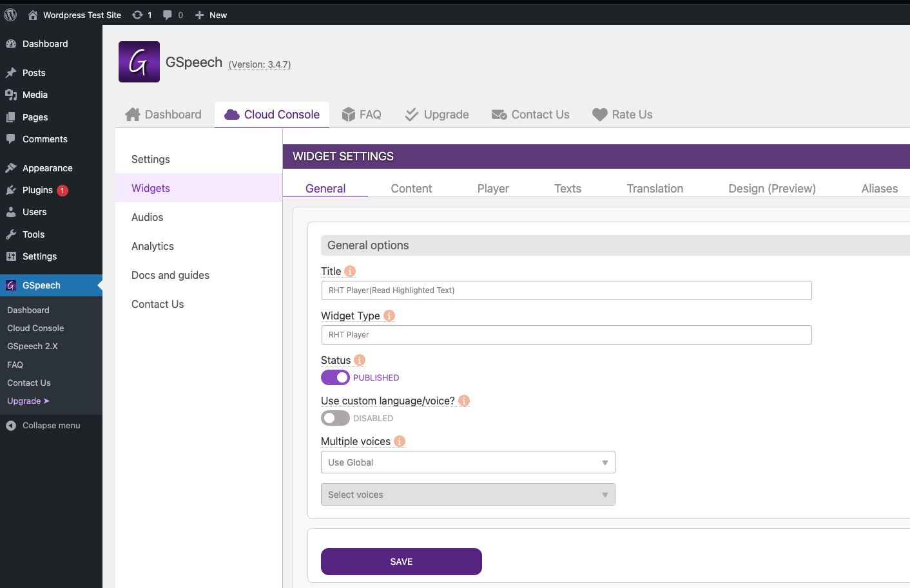Open the Rate Us tab
The height and width of the screenshot is (588, 910).
(623, 115)
